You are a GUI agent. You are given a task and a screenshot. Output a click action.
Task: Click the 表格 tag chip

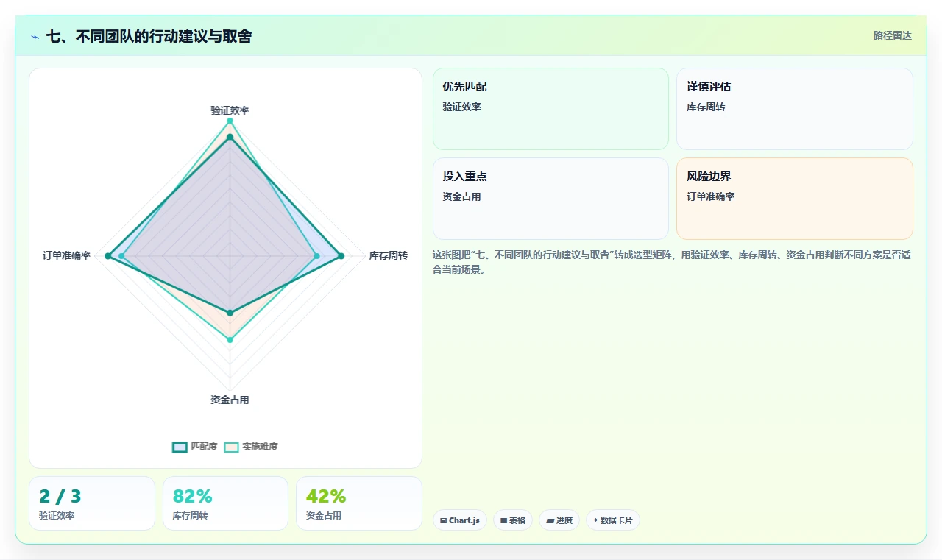click(x=513, y=520)
